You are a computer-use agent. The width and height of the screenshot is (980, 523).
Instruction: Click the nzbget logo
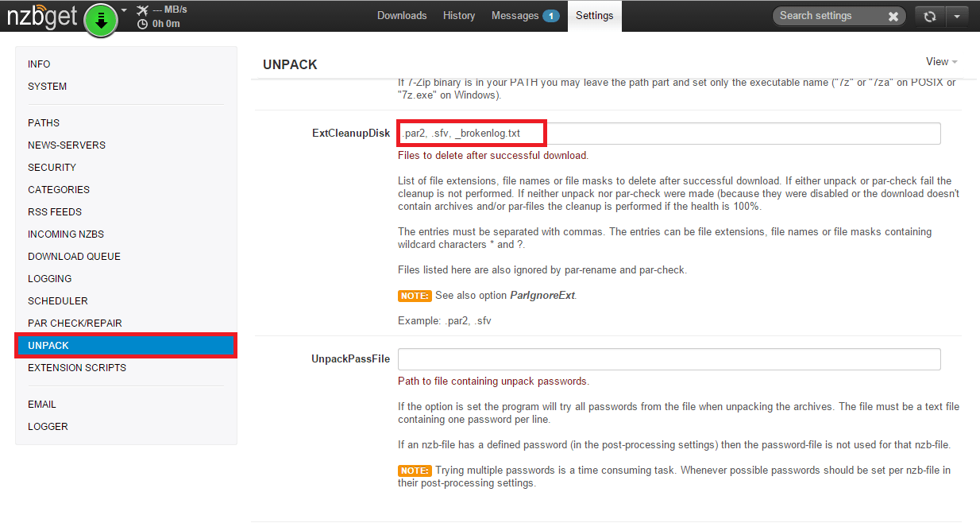[44, 17]
